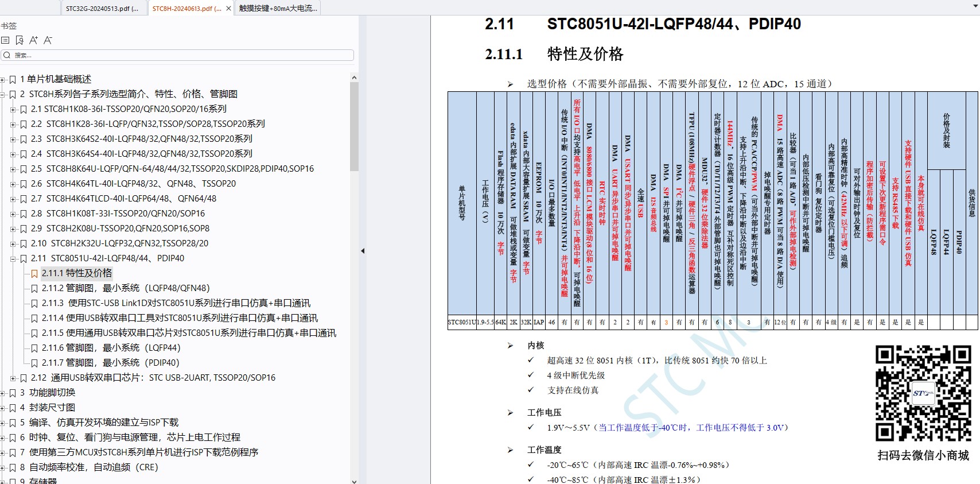Open bookmark 2.11.3 STC-USB Link1D 串口仿真
This screenshot has height=484, width=980.
pyautogui.click(x=176, y=303)
